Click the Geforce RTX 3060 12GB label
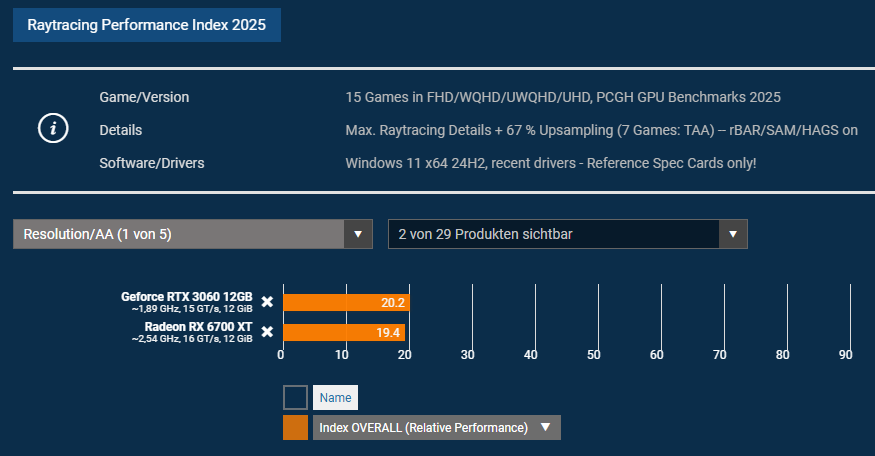Image resolution: width=875 pixels, height=456 pixels. tap(187, 297)
